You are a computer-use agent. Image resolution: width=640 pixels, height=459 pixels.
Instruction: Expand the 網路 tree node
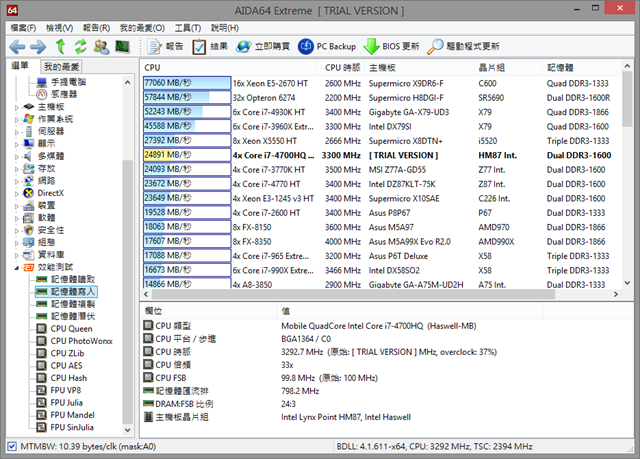pyautogui.click(x=16, y=182)
